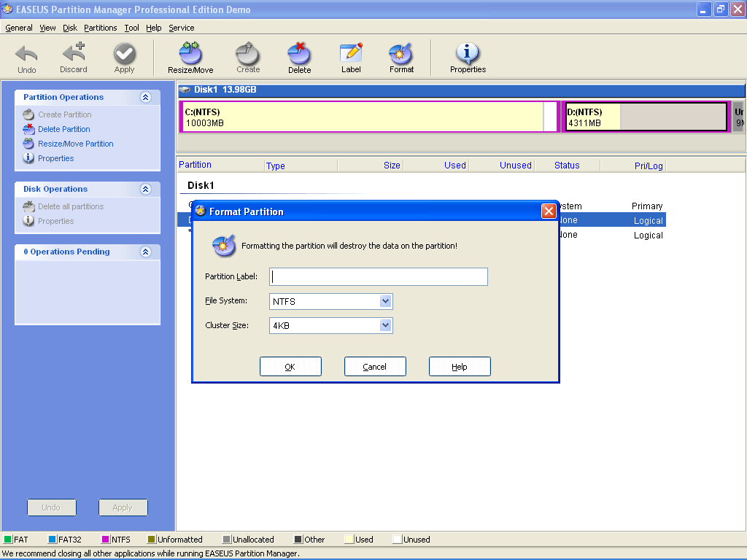The height and width of the screenshot is (560, 747).
Task: Open the Label tool in toolbar
Action: 351,58
